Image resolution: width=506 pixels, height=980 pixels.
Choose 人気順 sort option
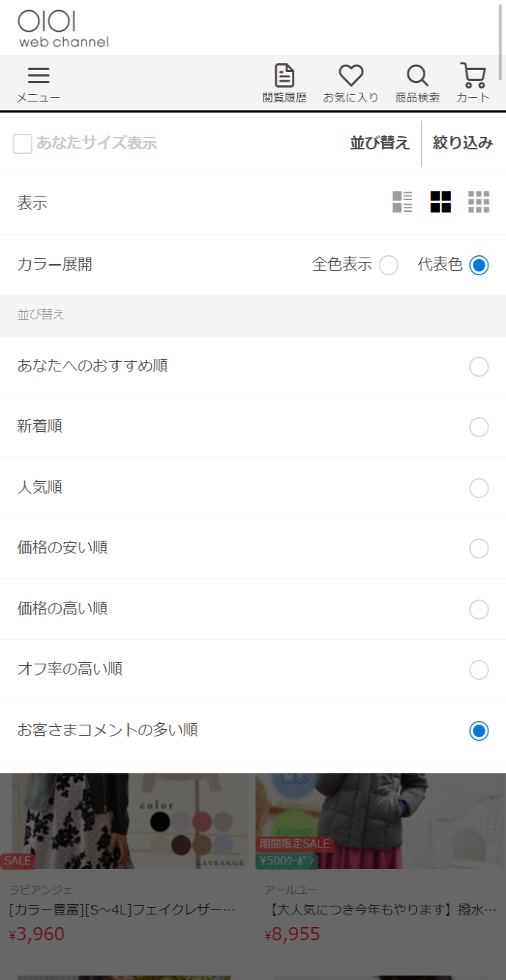(x=479, y=489)
